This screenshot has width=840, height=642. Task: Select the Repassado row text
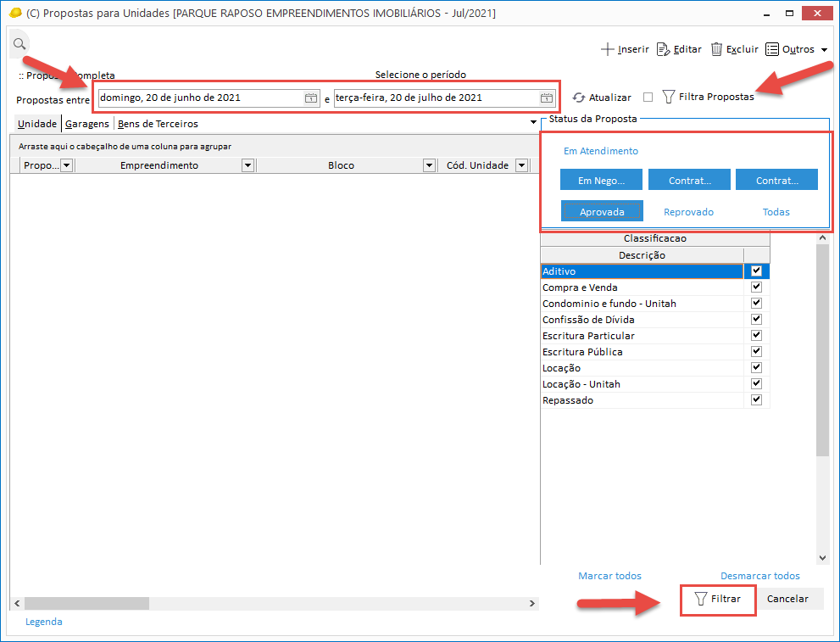[568, 400]
